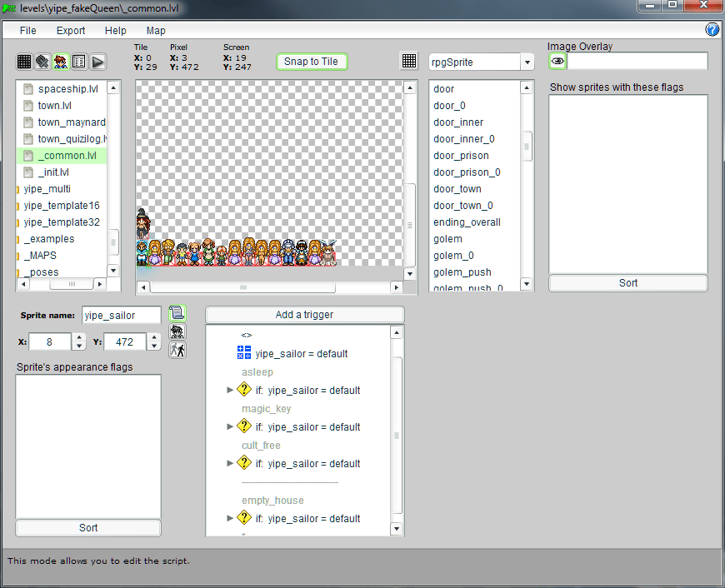This screenshot has width=725, height=588.
Task: Click the play/test level arrow icon
Action: (97, 62)
